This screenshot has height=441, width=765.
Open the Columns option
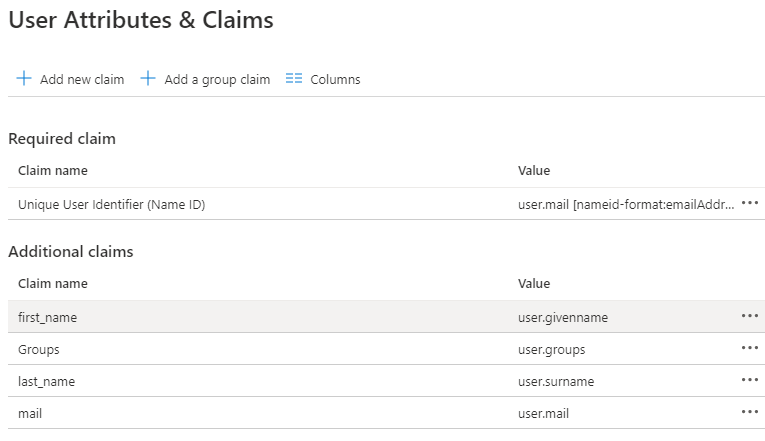tap(335, 80)
